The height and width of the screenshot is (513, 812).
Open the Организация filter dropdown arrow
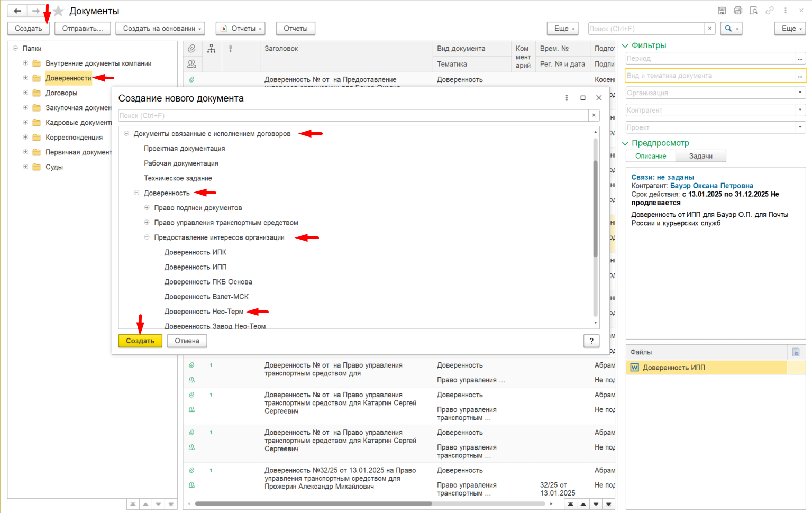(800, 93)
